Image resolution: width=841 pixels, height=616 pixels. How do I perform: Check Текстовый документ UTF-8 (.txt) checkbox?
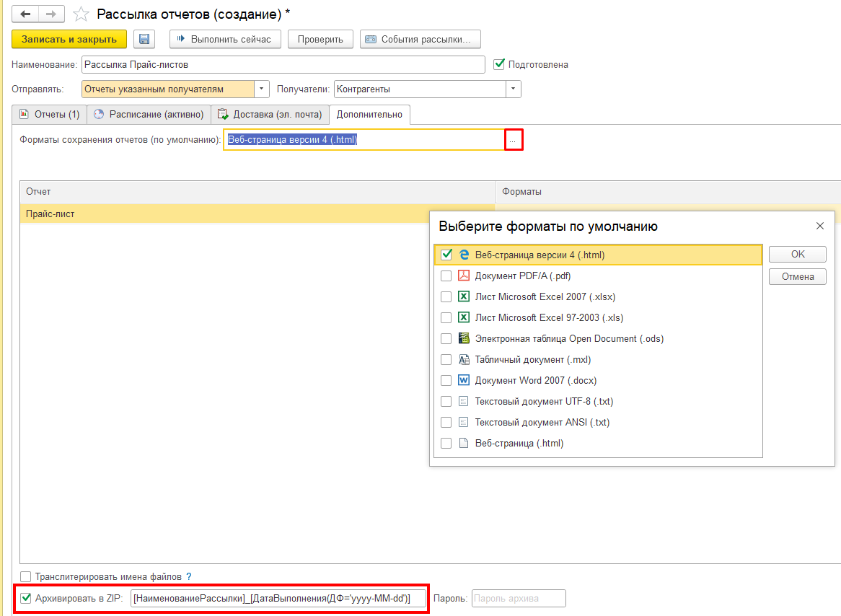tap(446, 401)
